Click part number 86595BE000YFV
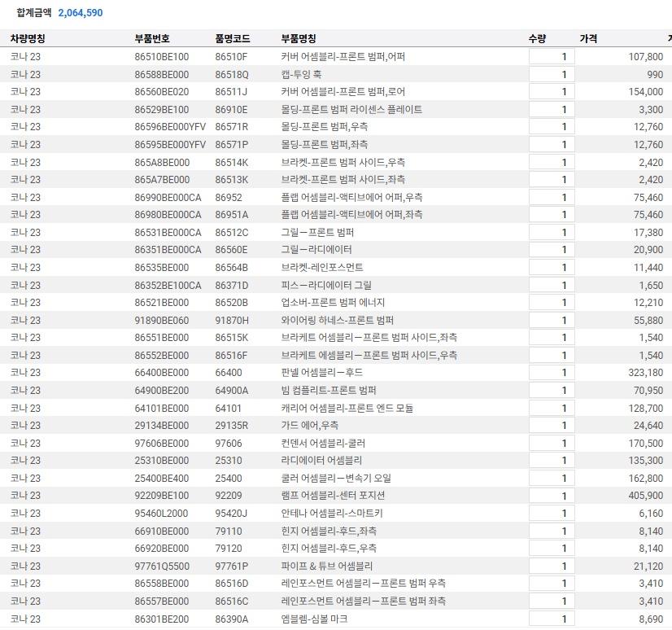This screenshot has height=630, width=672. click(170, 145)
